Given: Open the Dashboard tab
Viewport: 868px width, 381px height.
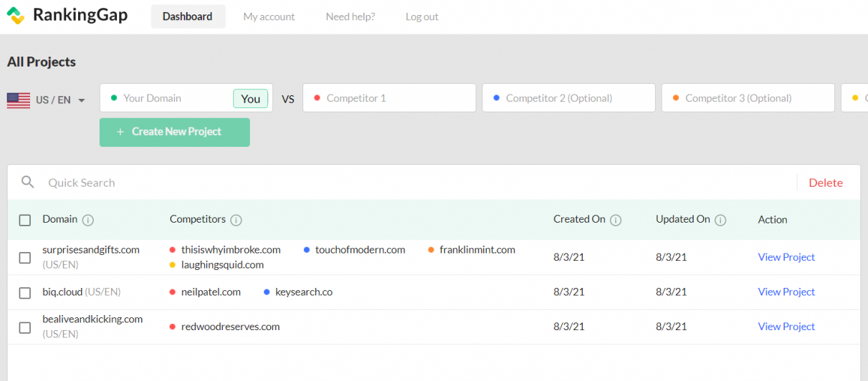Looking at the screenshot, I should pyautogui.click(x=188, y=16).
